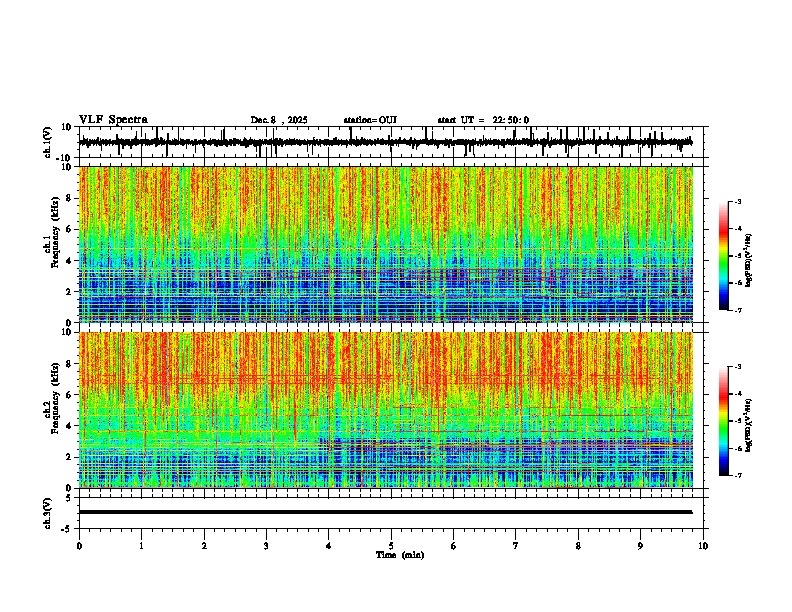
Task: Click the "-5" value on ch.1 colorbar
Action: click(x=738, y=256)
